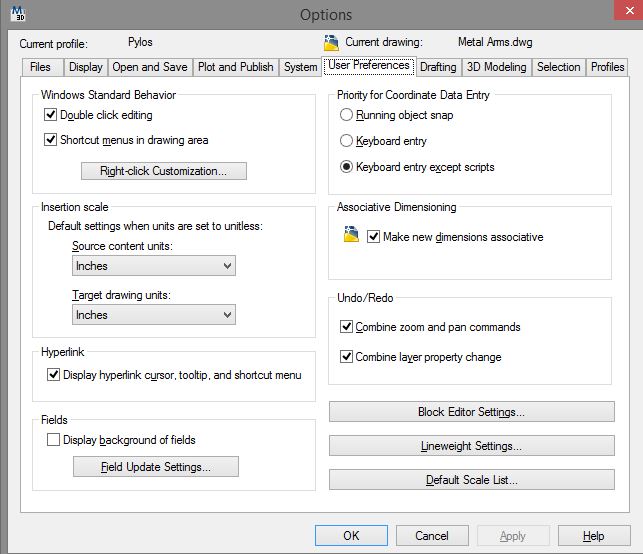Viewport: 643px width, 554px height.
Task: Switch to the Display tab
Action: pyautogui.click(x=86, y=67)
